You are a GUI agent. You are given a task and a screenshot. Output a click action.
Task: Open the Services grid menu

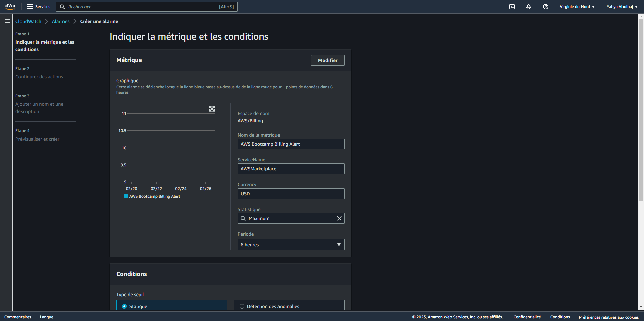point(39,7)
